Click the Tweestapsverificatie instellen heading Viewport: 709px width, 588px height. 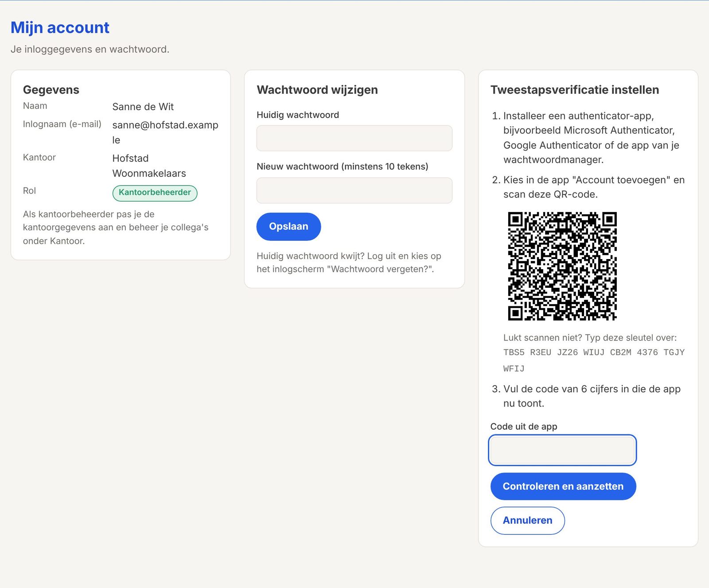[575, 90]
